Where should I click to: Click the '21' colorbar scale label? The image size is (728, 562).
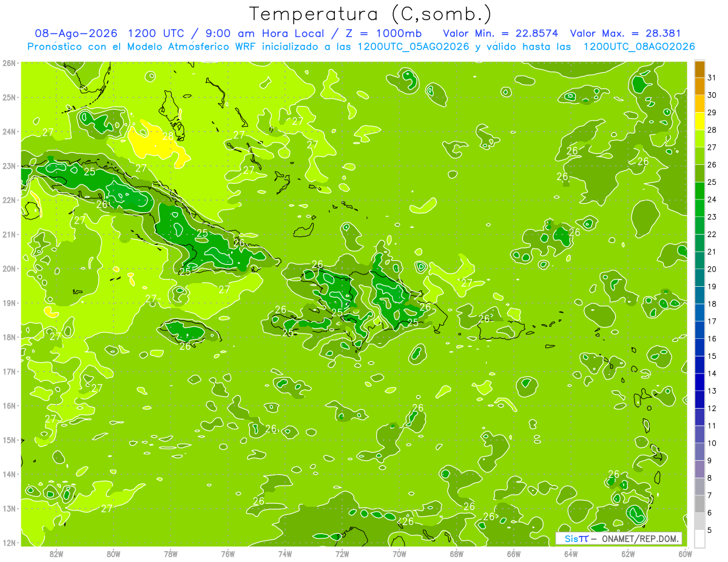[x=712, y=252]
